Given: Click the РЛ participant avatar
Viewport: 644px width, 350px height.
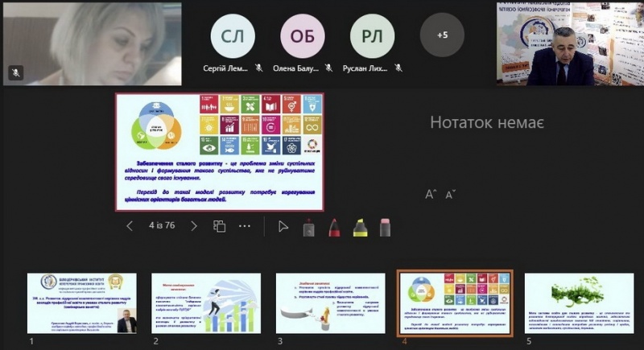Looking at the screenshot, I should click(x=372, y=36).
